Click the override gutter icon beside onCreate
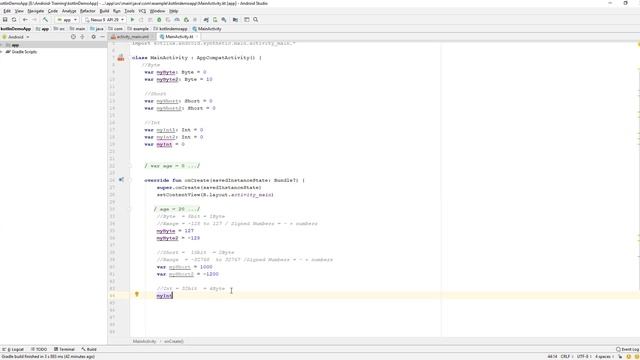Image resolution: width=640 pixels, height=360 pixels. click(x=121, y=180)
